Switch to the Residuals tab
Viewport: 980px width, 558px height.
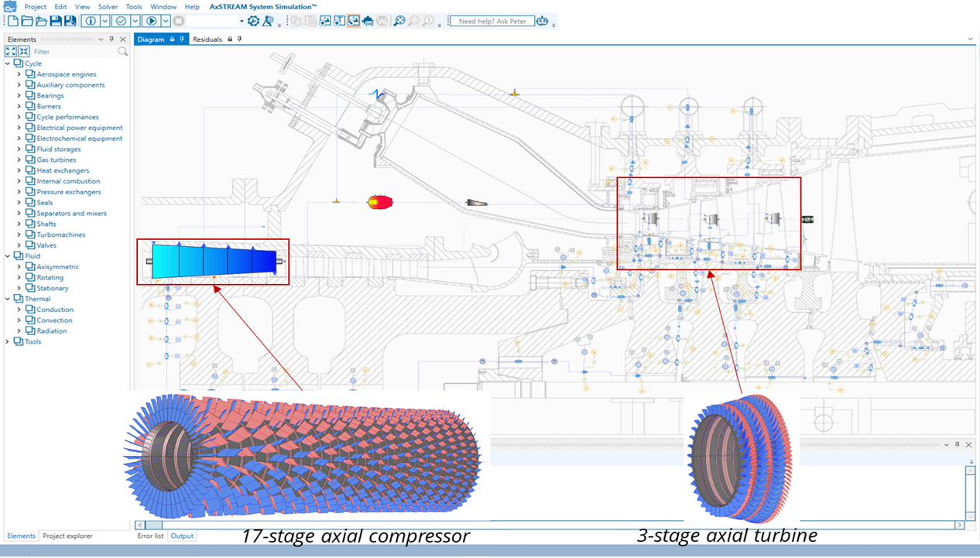click(207, 39)
